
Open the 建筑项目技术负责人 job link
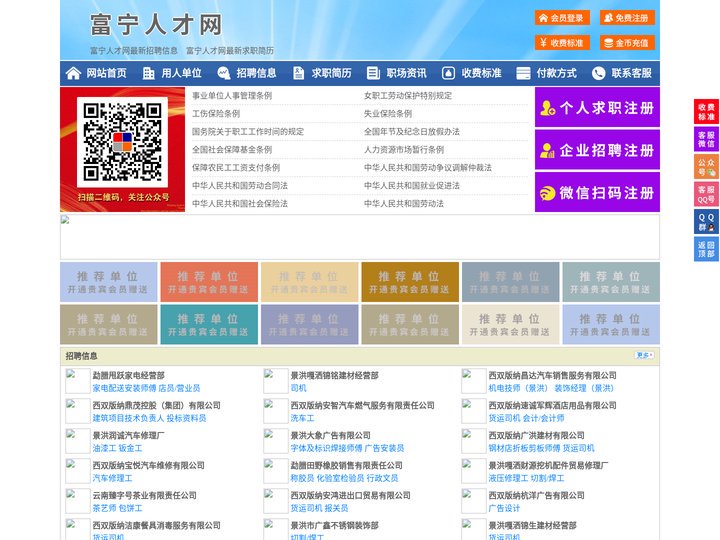coord(128,418)
